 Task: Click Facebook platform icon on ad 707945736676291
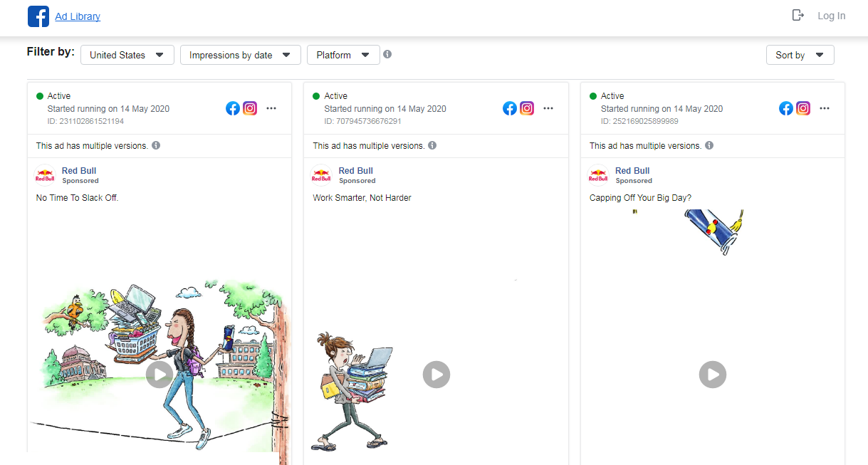click(x=510, y=108)
